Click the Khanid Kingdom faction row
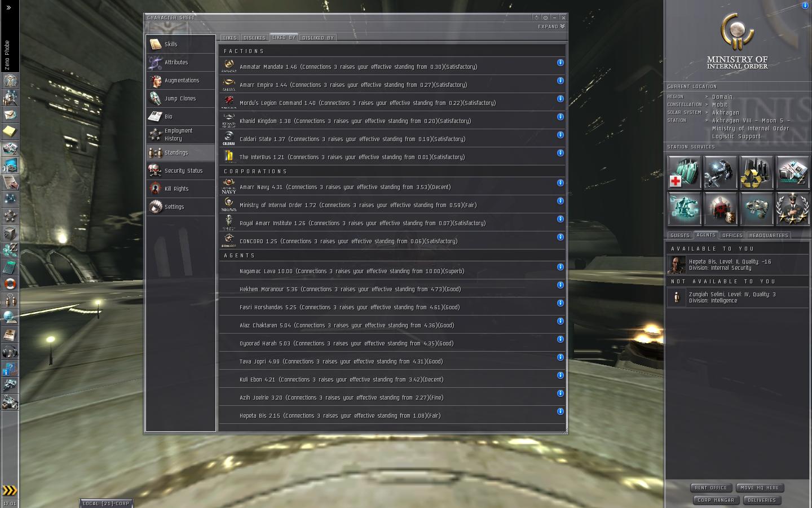812x508 pixels. (x=392, y=121)
